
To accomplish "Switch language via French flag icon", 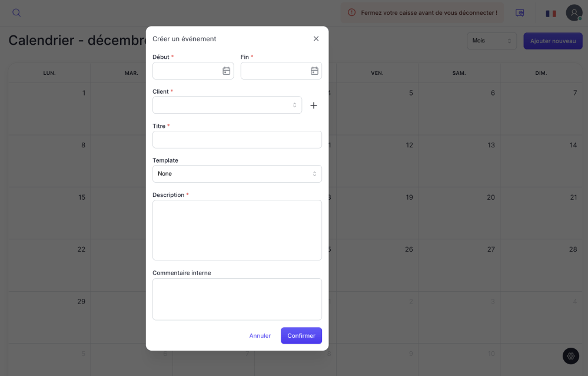I will click(551, 13).
